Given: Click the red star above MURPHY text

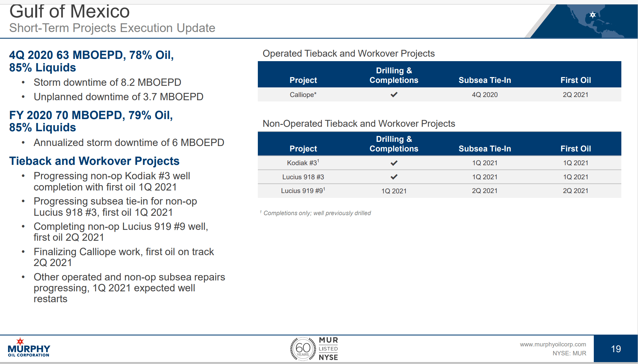Looking at the screenshot, I should pos(20,342).
